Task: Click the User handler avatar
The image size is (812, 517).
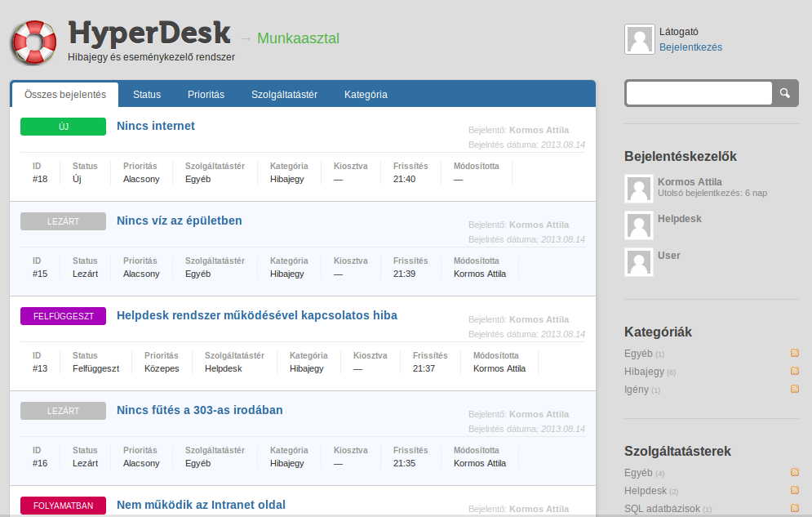Action: point(639,261)
